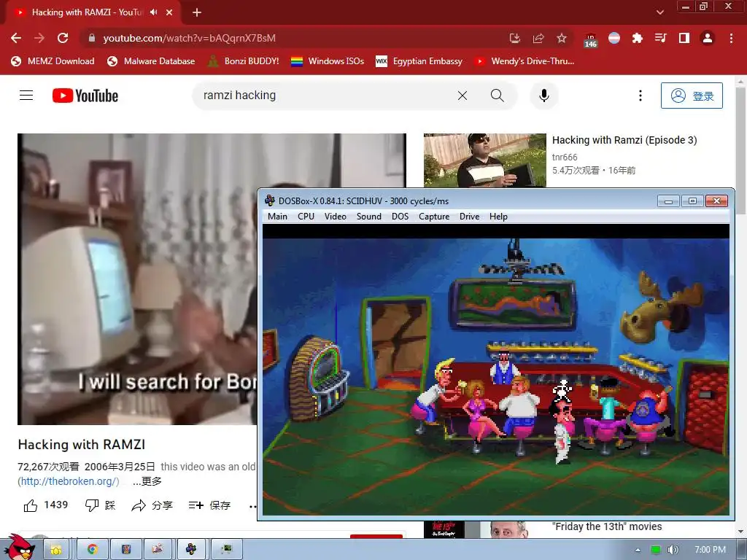Image resolution: width=747 pixels, height=560 pixels.
Task: Go back to the previous page
Action: point(16,38)
